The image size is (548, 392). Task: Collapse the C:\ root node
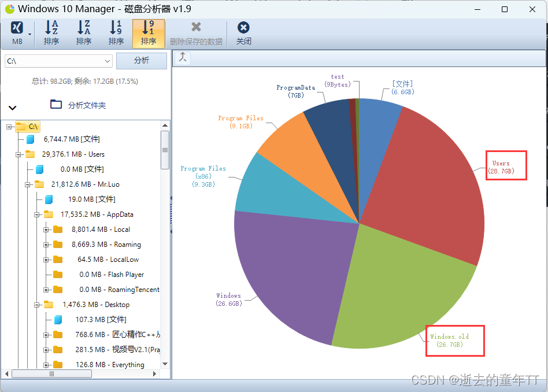tap(9, 127)
